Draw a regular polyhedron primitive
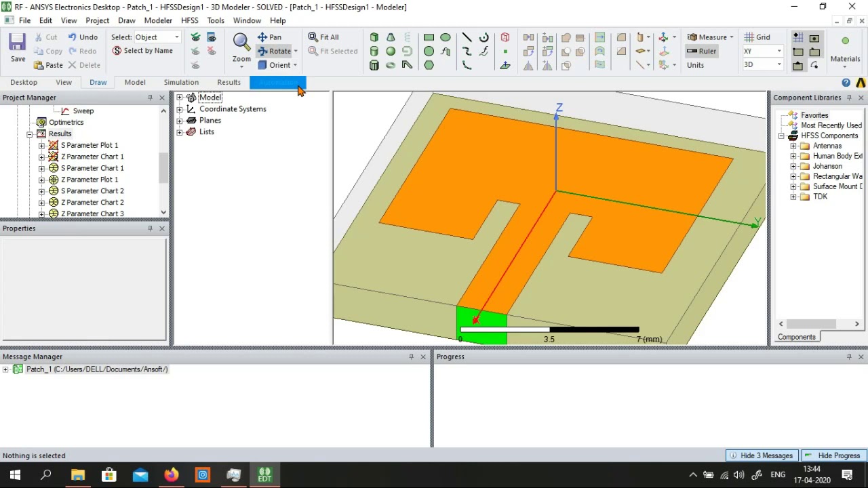The width and height of the screenshot is (868, 488). (x=374, y=65)
